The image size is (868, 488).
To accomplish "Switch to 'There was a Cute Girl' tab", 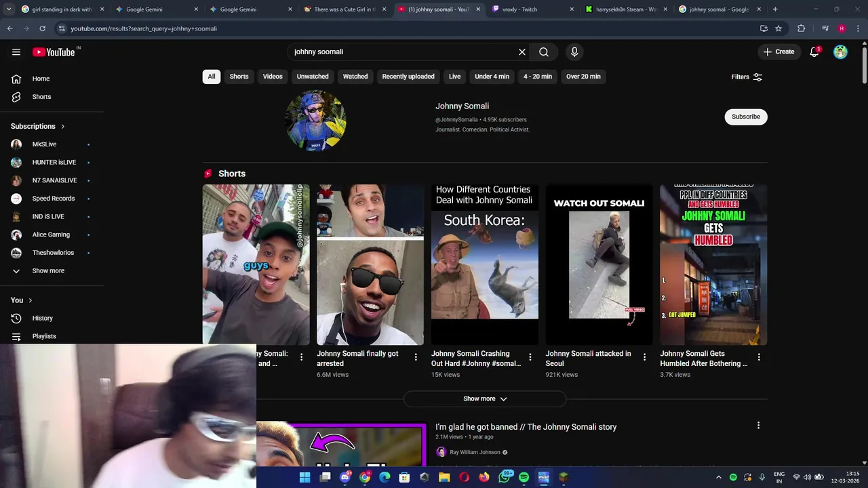I will tap(344, 9).
